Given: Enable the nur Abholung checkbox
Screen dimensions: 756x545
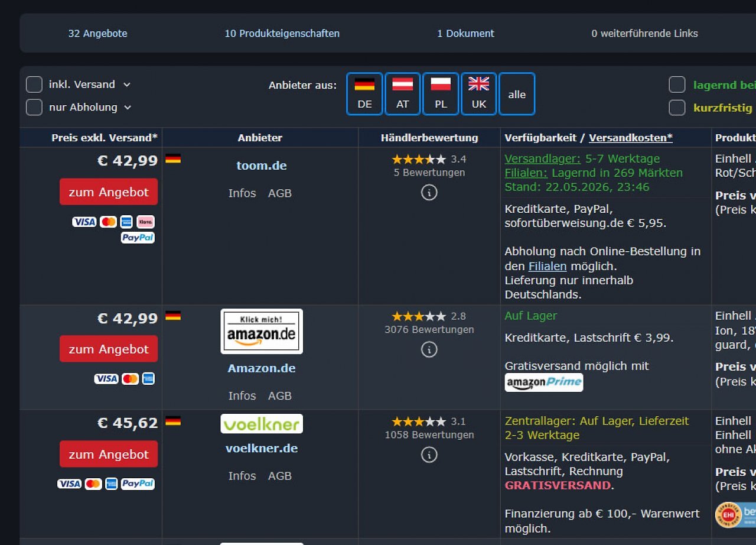Looking at the screenshot, I should 34,107.
